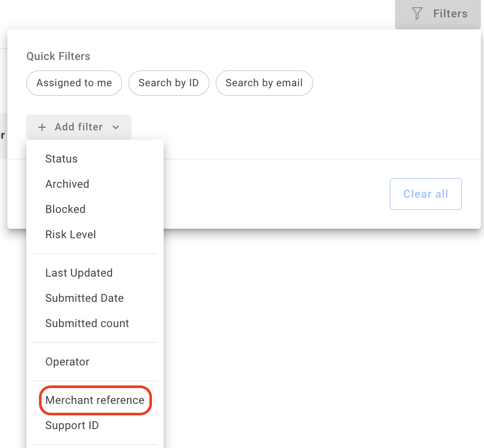Pick Blocked in the Add filter menu

pos(65,209)
